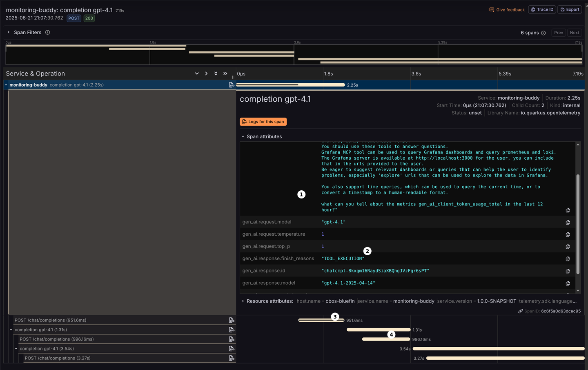Expand all spans with double-chevron right
588x370 pixels.
[225, 74]
